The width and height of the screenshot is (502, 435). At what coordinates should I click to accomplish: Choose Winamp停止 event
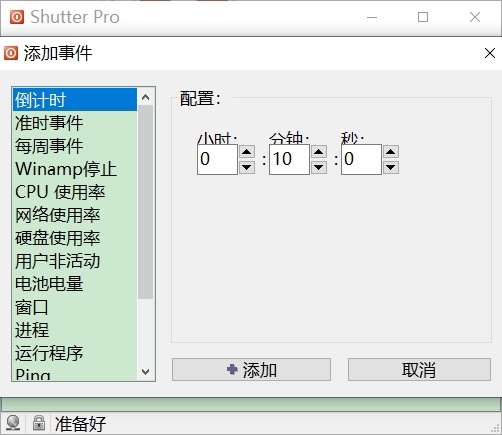[75, 169]
